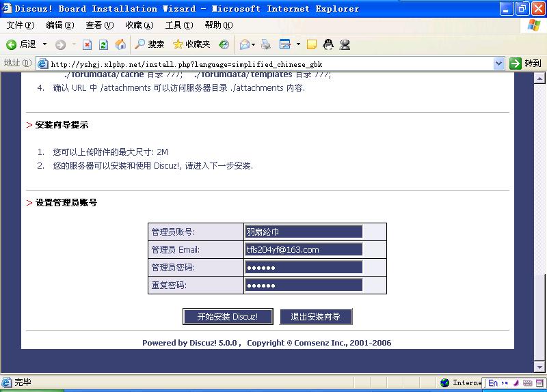Click the green Back (后退) arrow
Screen dimensions: 547x392
point(12,44)
